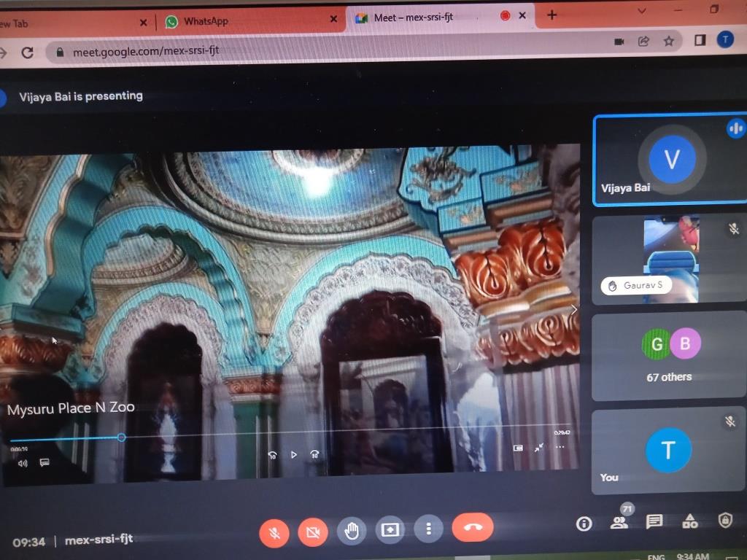
Task: Open video player more options dots
Action: (x=560, y=447)
